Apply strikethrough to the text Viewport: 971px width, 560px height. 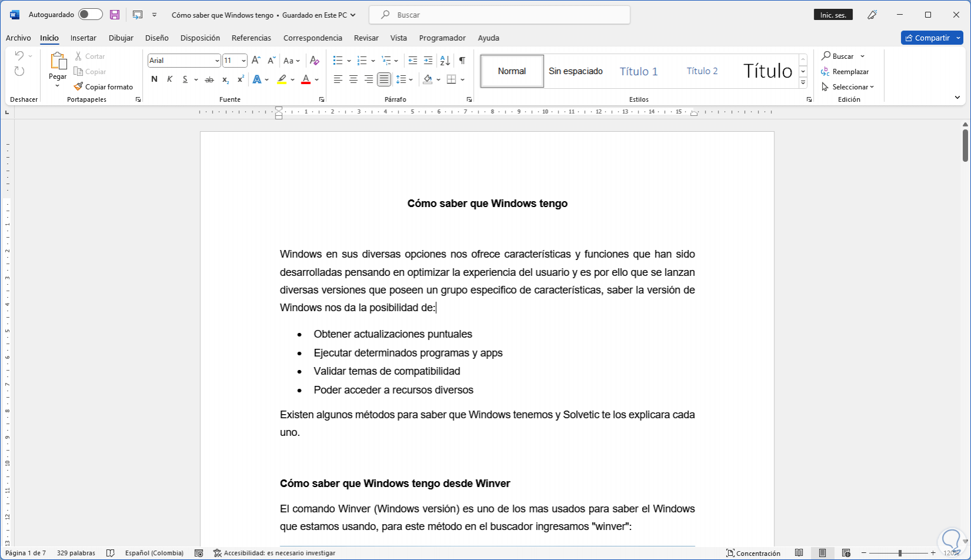209,79
